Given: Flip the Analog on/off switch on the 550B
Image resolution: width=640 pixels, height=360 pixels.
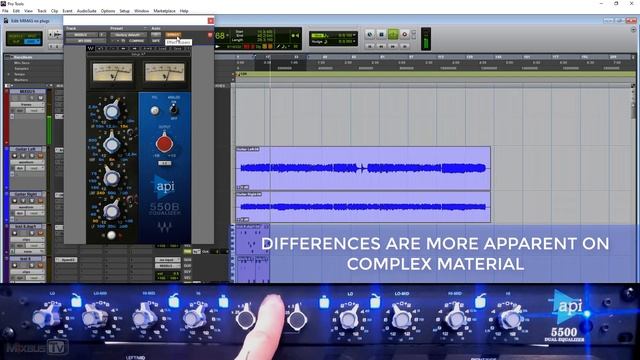Looking at the screenshot, I should [x=173, y=109].
